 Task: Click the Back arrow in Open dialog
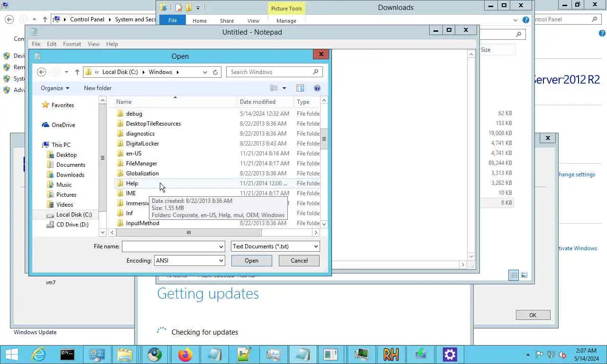click(41, 72)
